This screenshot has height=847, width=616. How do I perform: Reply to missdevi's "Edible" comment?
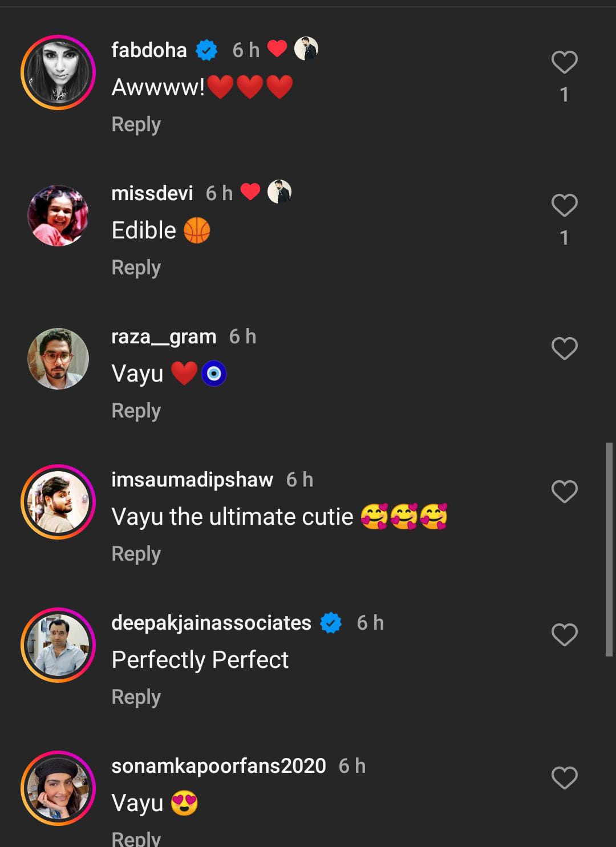coord(136,268)
